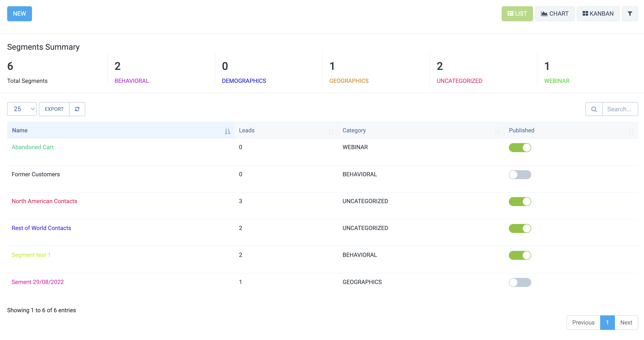Click the search magnifier icon
The image size is (644, 340).
(594, 109)
